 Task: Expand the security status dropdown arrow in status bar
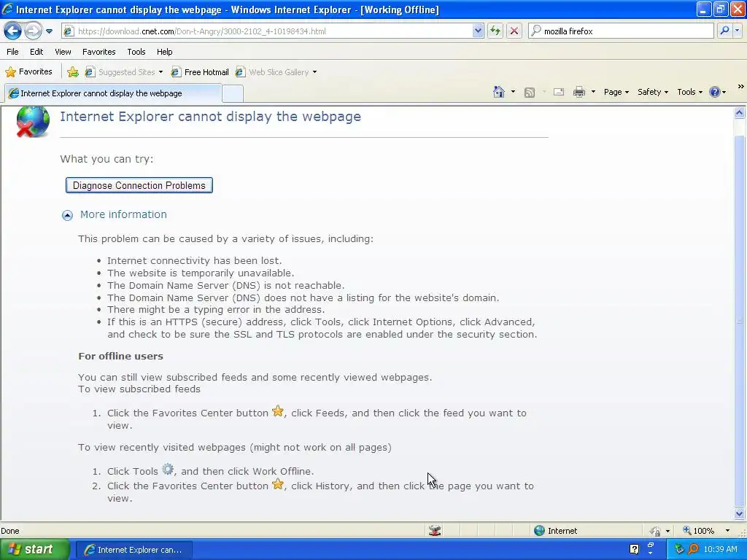[x=668, y=531]
